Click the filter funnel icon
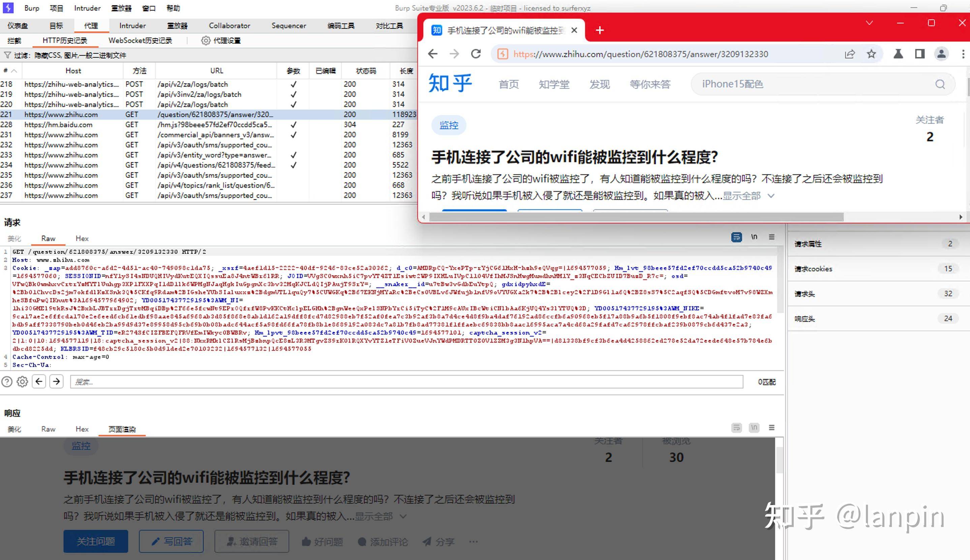The image size is (970, 560). (x=7, y=55)
